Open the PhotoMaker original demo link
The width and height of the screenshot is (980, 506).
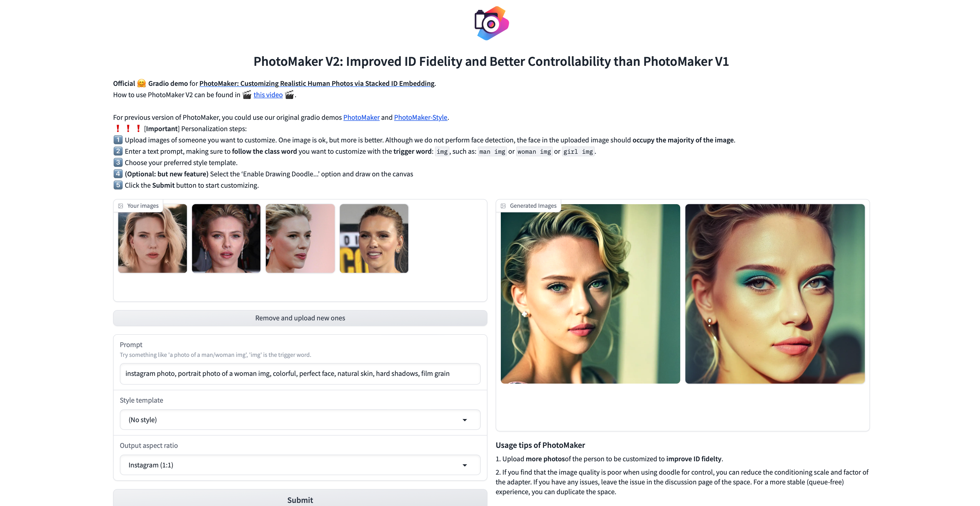[361, 117]
